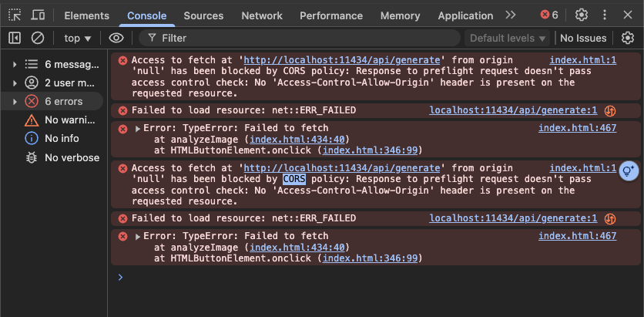Click the three-dot customize DevTools menu
Screen dimensions: 644x317
(x=605, y=15)
